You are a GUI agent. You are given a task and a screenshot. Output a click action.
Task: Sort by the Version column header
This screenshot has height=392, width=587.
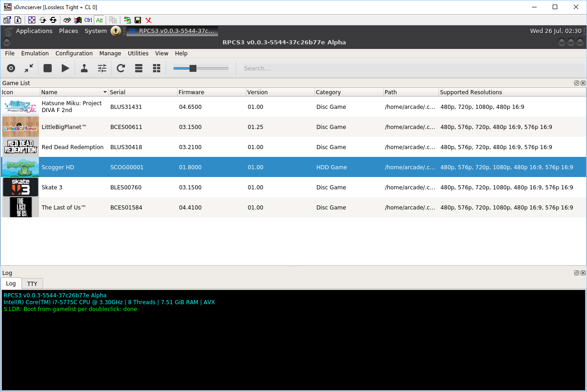(x=280, y=92)
